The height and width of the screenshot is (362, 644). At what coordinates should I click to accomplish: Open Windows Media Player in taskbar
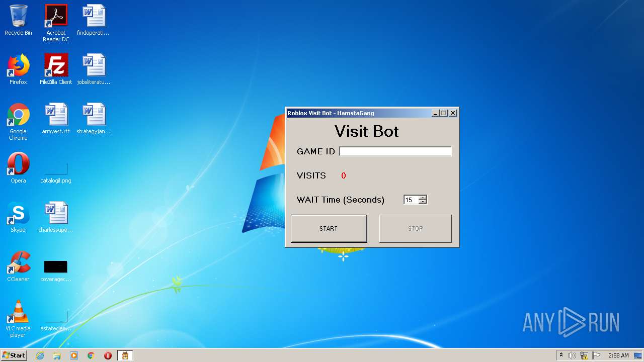point(74,355)
